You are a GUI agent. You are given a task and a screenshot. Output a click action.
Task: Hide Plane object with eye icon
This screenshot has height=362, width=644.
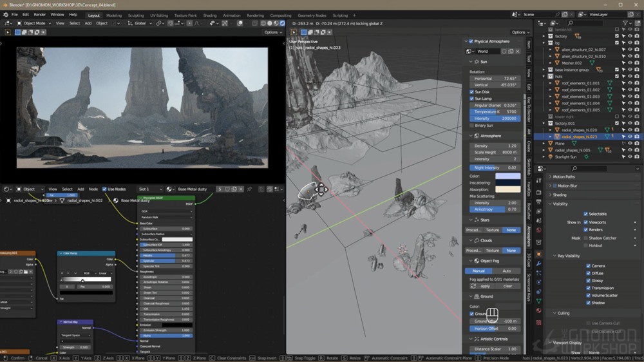(630, 144)
